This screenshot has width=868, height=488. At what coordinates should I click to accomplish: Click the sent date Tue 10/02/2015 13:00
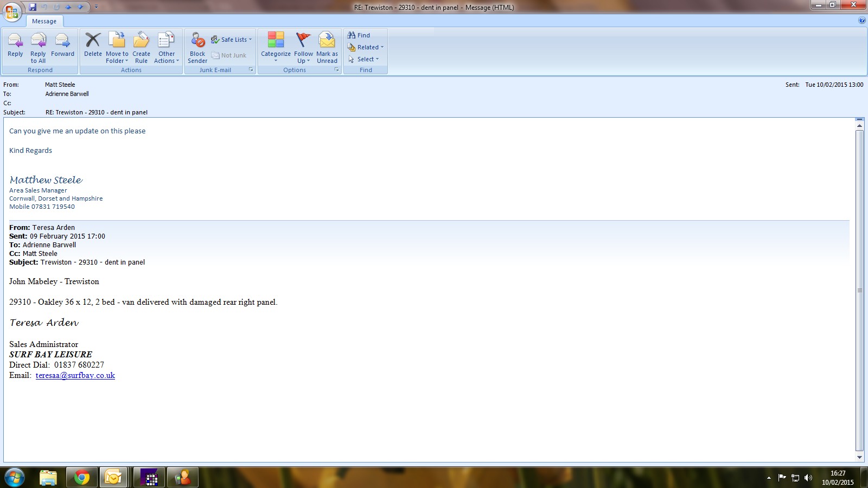(834, 85)
